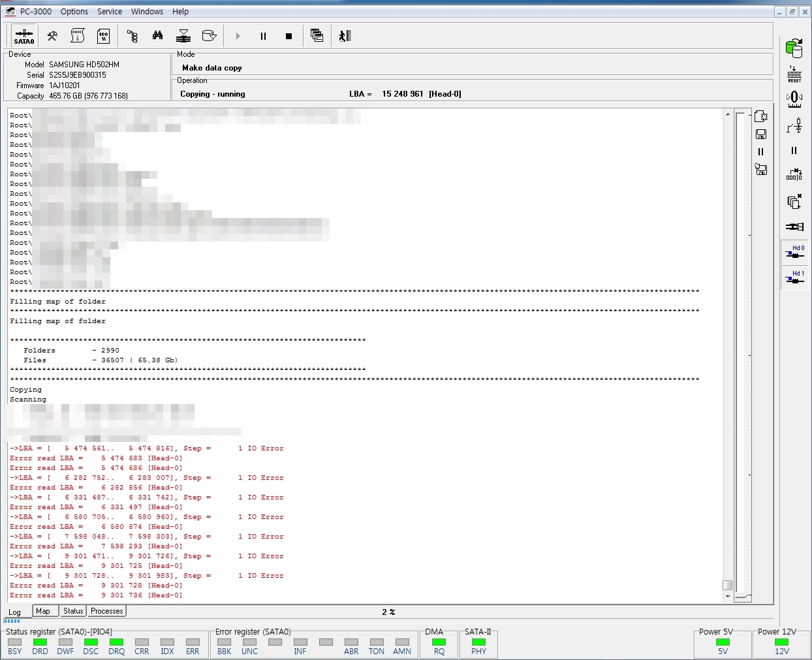Screen dimensions: 812x660
Task: Open the Windows menu
Action: [147, 12]
